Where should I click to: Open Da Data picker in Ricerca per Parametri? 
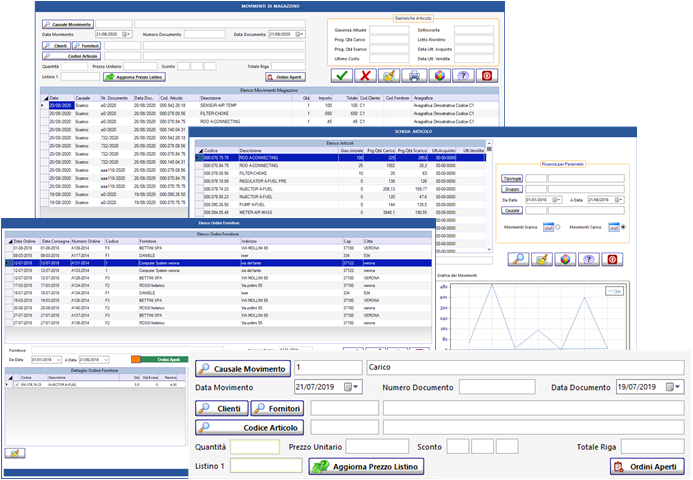(x=556, y=200)
